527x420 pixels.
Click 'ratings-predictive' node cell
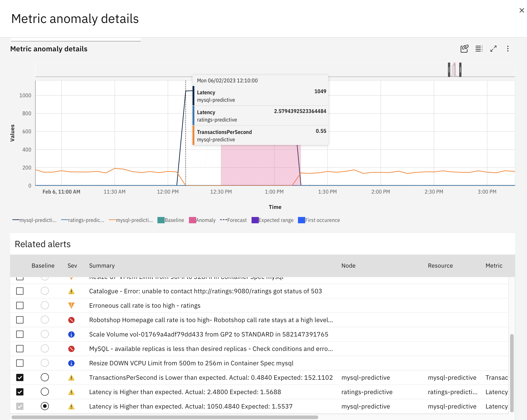[367, 392]
